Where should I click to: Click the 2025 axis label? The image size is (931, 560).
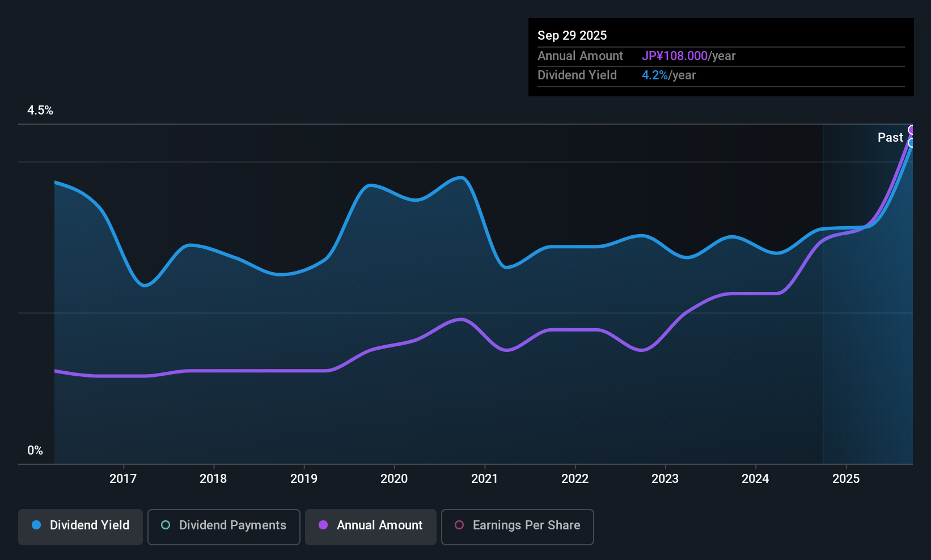[846, 478]
